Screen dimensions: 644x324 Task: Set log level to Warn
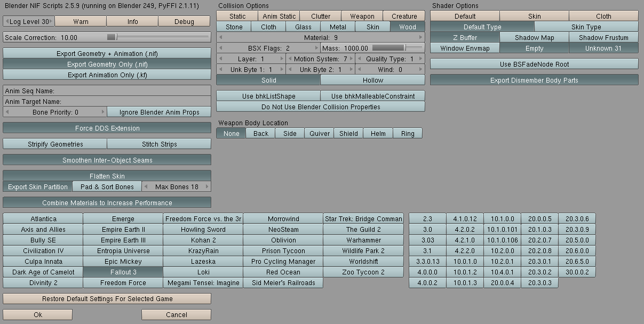coord(81,21)
